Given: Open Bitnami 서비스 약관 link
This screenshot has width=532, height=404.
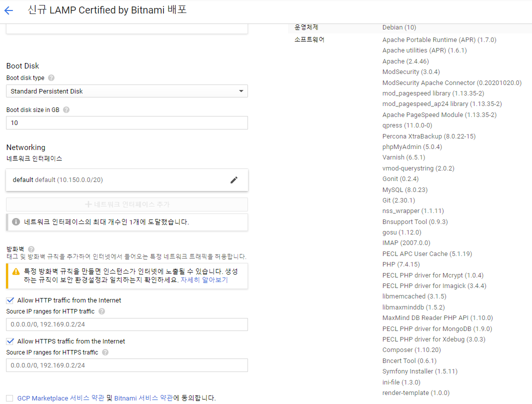Looking at the screenshot, I should tap(143, 398).
